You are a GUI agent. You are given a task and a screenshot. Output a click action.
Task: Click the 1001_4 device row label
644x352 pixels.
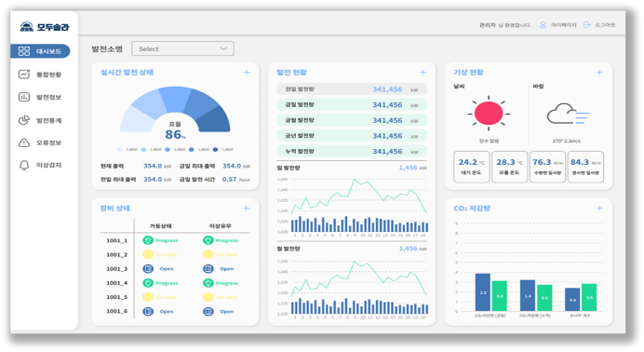pyautogui.click(x=116, y=283)
